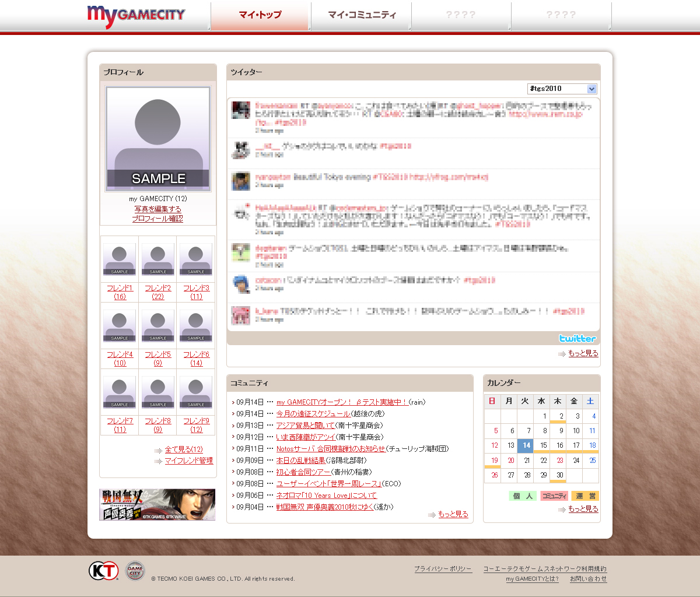The height and width of the screenshot is (597, 700).
Task: Select calendar date 19
Action: coord(493,461)
